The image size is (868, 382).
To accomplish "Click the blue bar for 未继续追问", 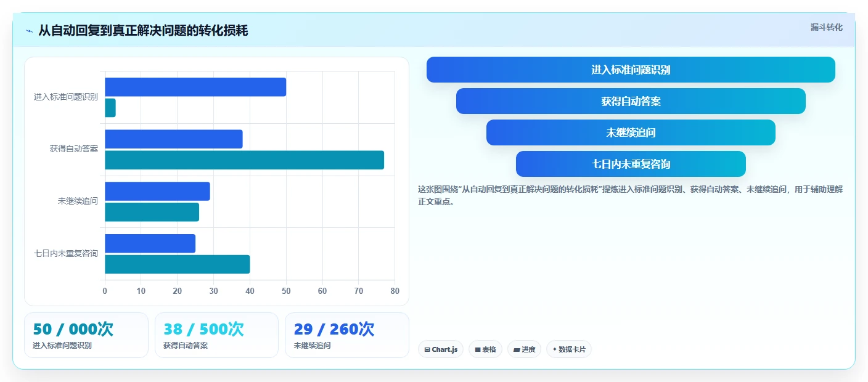I will [157, 191].
